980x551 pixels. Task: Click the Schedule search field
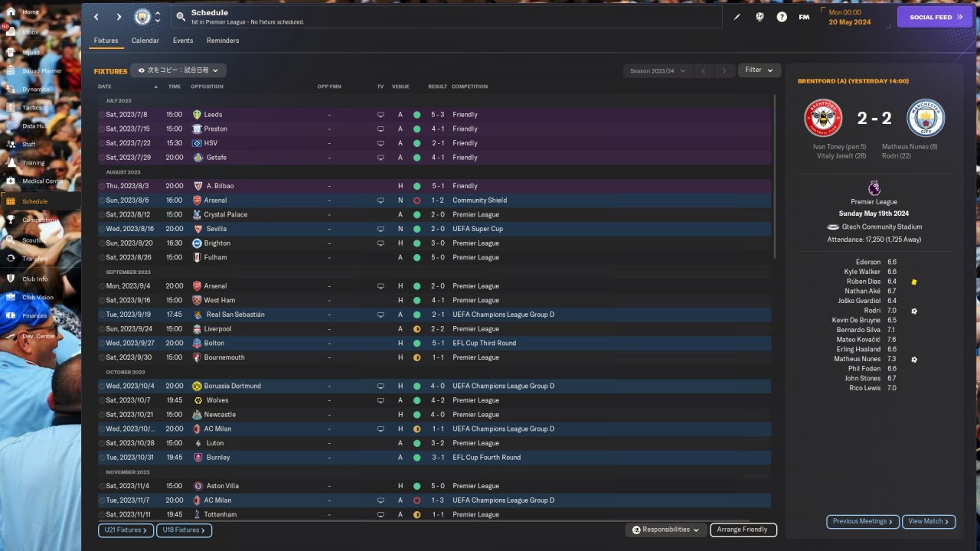click(447, 17)
